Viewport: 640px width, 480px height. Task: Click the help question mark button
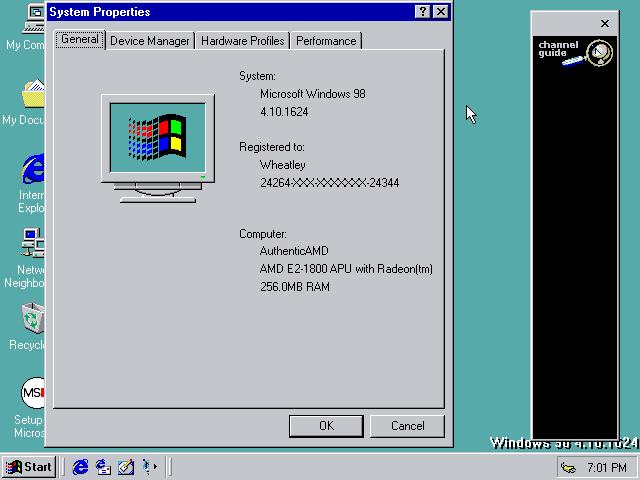(x=423, y=11)
